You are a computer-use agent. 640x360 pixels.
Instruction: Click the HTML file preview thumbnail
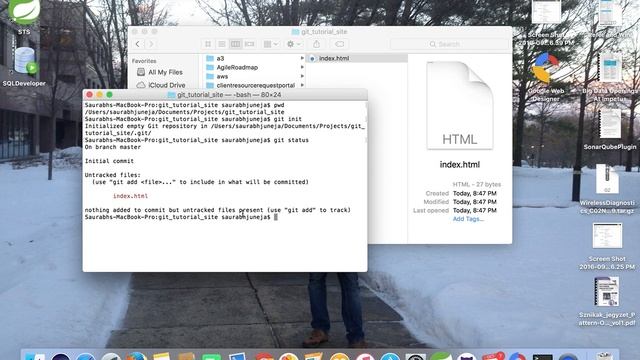click(x=460, y=105)
